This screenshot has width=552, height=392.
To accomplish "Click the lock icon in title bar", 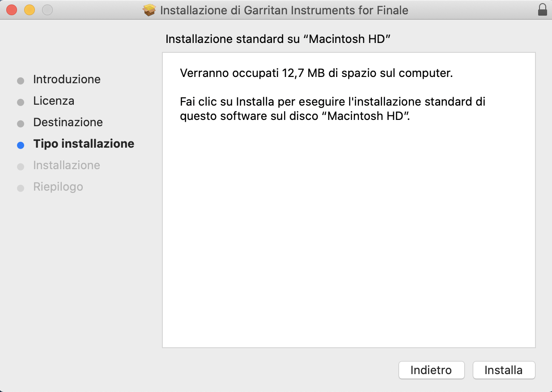I will pos(543,10).
